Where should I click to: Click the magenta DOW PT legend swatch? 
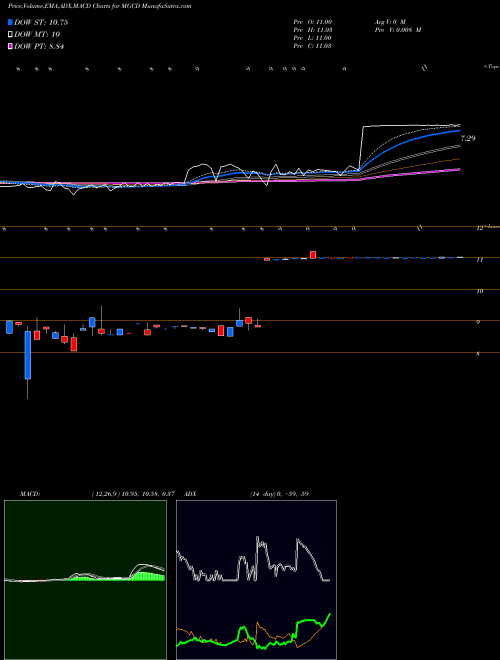click(x=11, y=47)
